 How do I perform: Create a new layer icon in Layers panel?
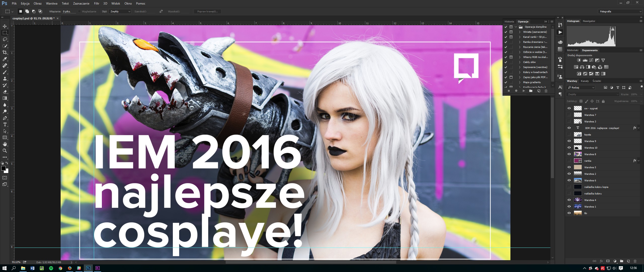[x=628, y=261]
